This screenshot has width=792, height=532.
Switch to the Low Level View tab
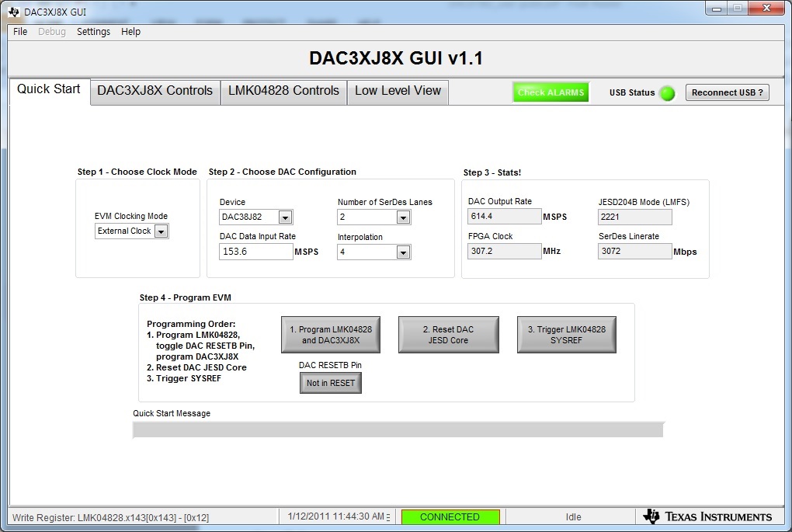pos(398,91)
